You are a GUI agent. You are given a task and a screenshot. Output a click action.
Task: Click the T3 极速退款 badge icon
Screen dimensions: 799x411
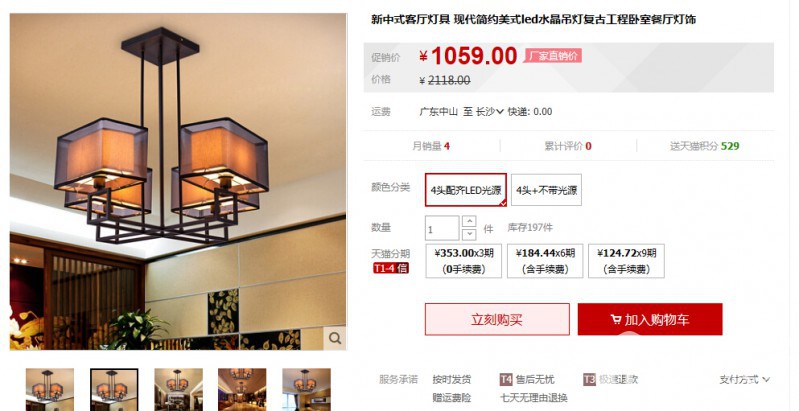[x=589, y=379]
